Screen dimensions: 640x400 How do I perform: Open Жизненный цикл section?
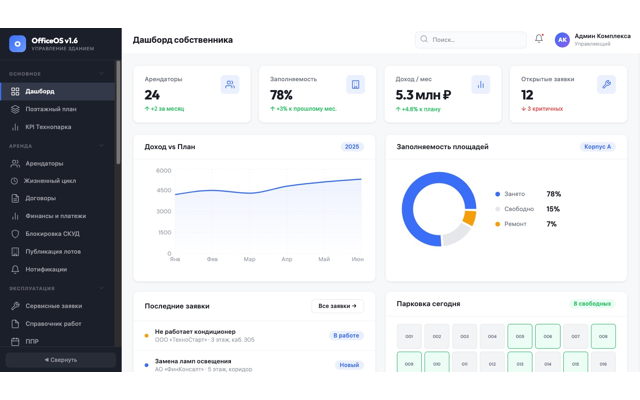pyautogui.click(x=58, y=181)
